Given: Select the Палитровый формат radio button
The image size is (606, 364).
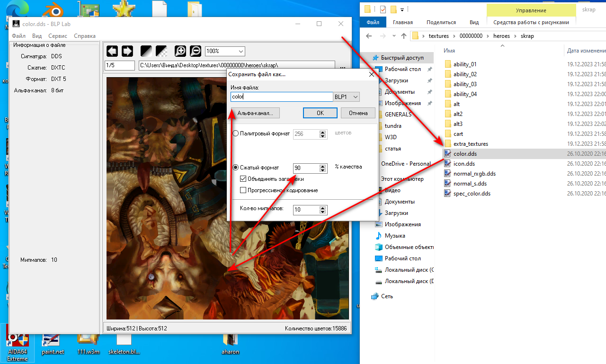Looking at the screenshot, I should coord(236,134).
